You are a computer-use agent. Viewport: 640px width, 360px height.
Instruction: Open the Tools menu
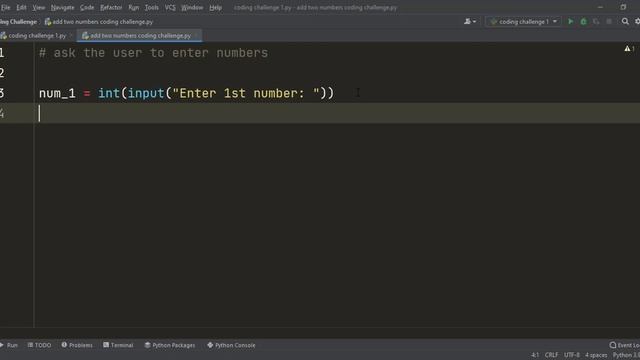[151, 7]
